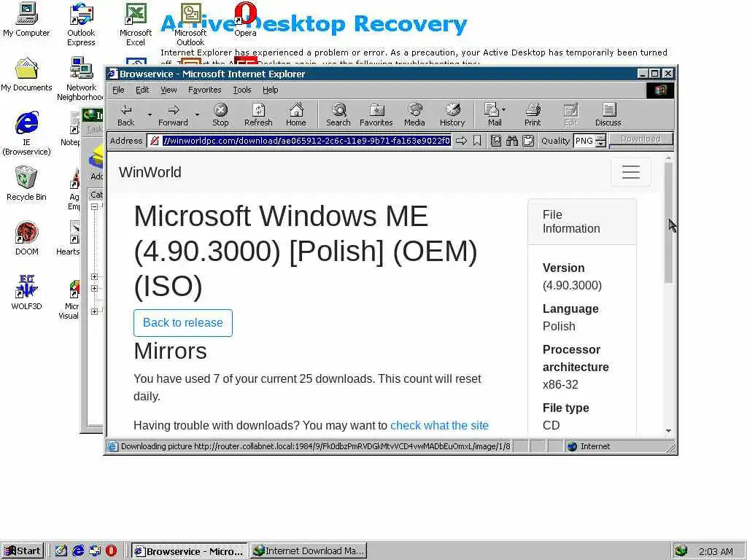Go back with the Back toolbar button
Image resolution: width=747 pixels, height=560 pixels.
coord(125,115)
